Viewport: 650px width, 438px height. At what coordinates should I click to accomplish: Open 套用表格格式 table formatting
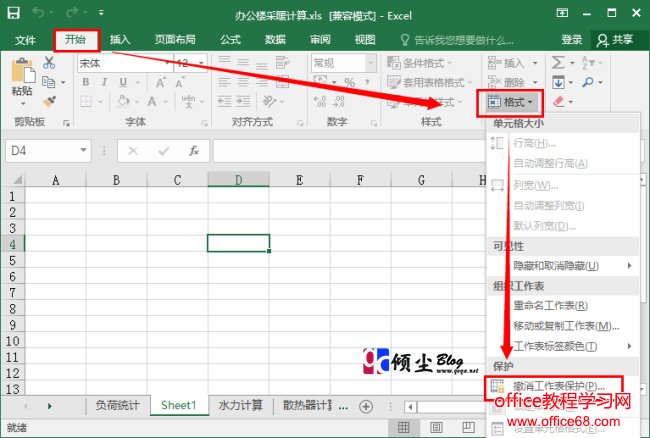coord(429,82)
